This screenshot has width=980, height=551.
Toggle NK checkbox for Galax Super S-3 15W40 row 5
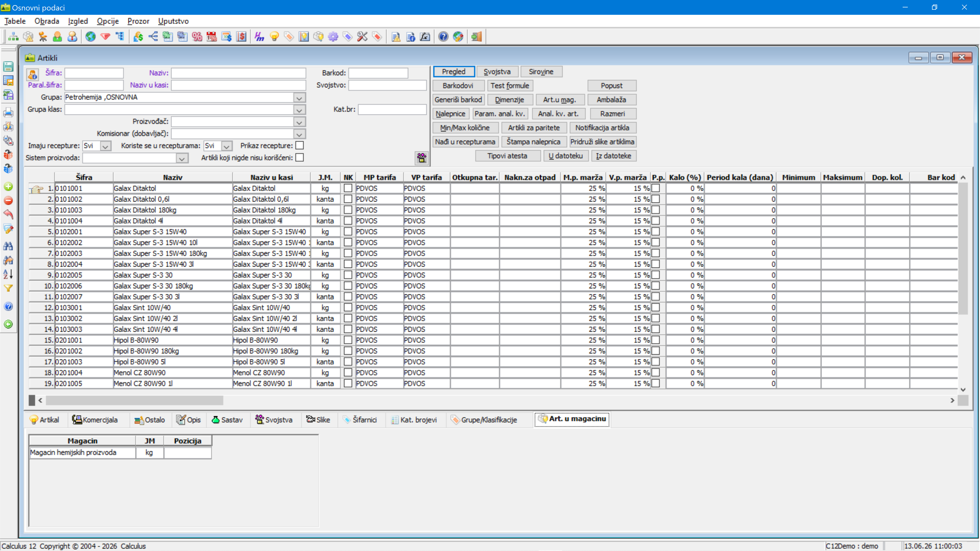click(348, 232)
